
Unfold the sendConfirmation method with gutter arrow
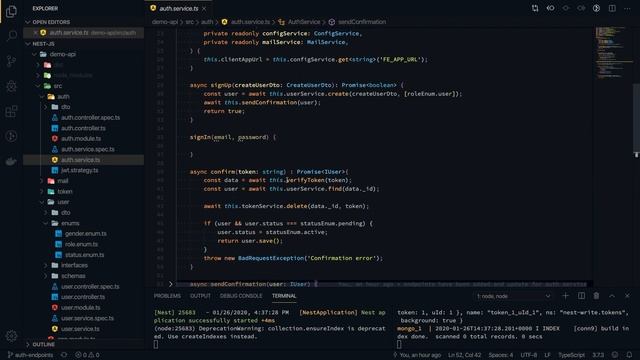(171, 284)
